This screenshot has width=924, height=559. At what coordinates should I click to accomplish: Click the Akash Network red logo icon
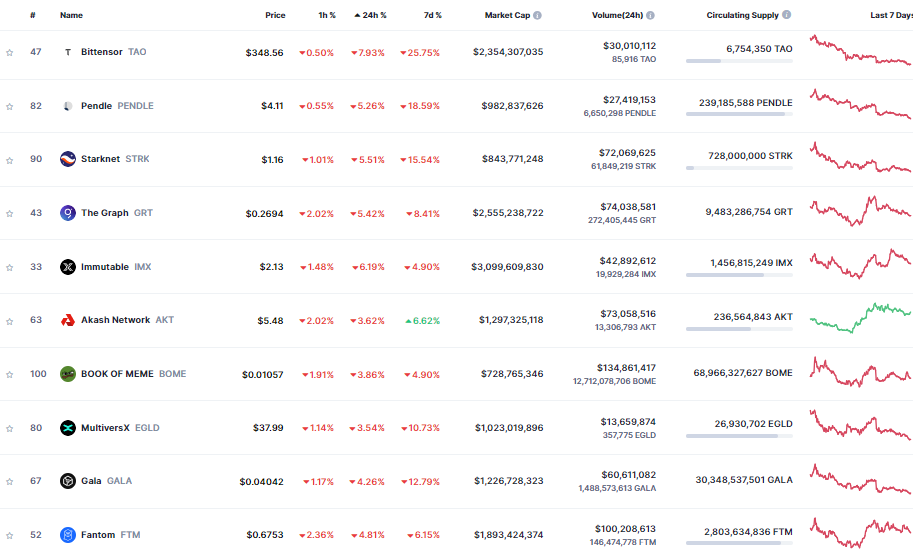(x=68, y=320)
